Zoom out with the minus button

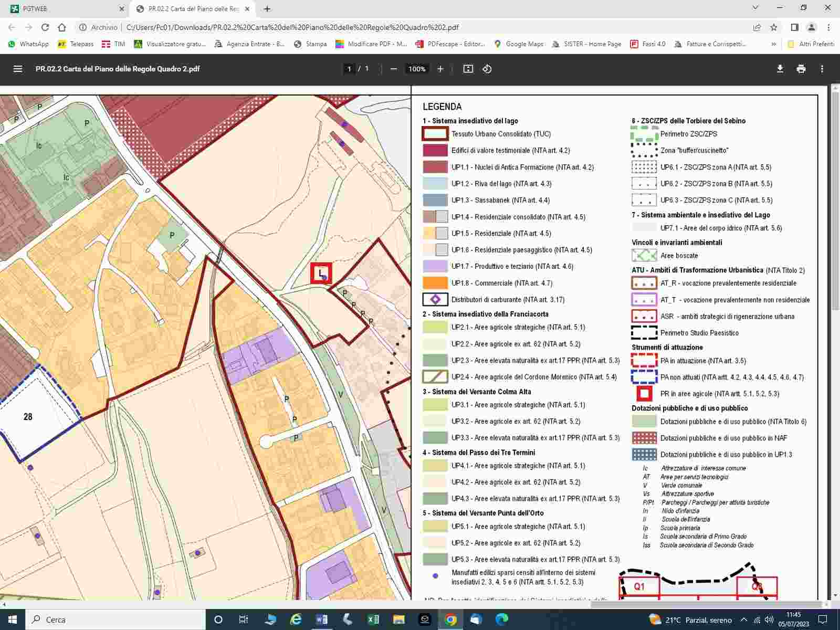tap(393, 69)
